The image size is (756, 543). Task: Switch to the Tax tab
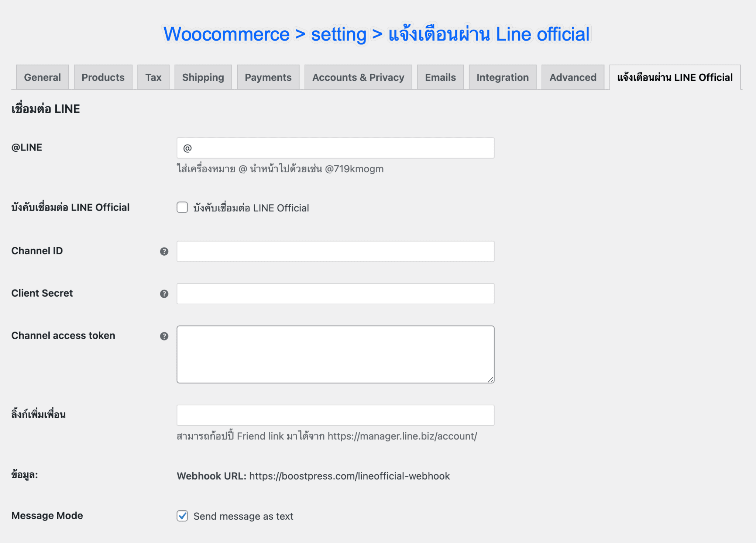154,77
